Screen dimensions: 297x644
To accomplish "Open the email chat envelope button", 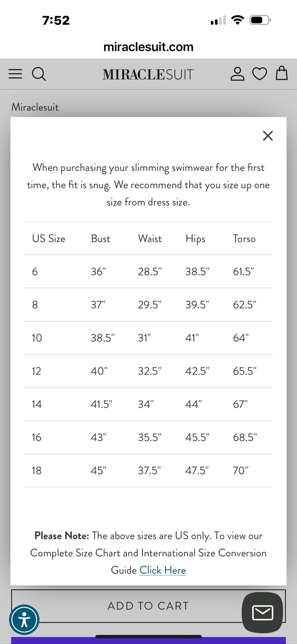I will (x=262, y=613).
